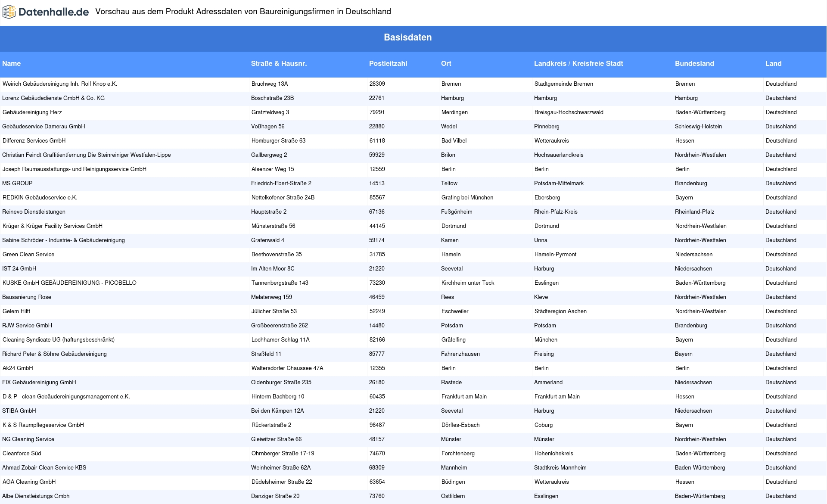Click the Gelem Hilft entry
This screenshot has width=827, height=504.
[16, 311]
